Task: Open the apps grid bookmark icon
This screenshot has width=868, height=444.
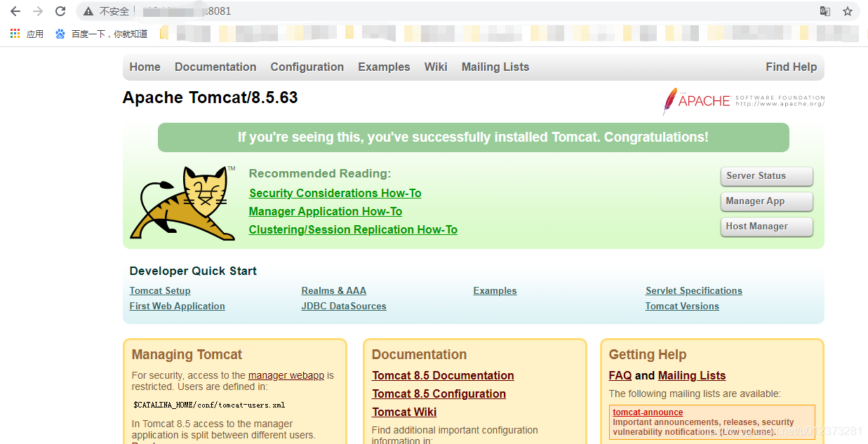Action: (x=15, y=33)
